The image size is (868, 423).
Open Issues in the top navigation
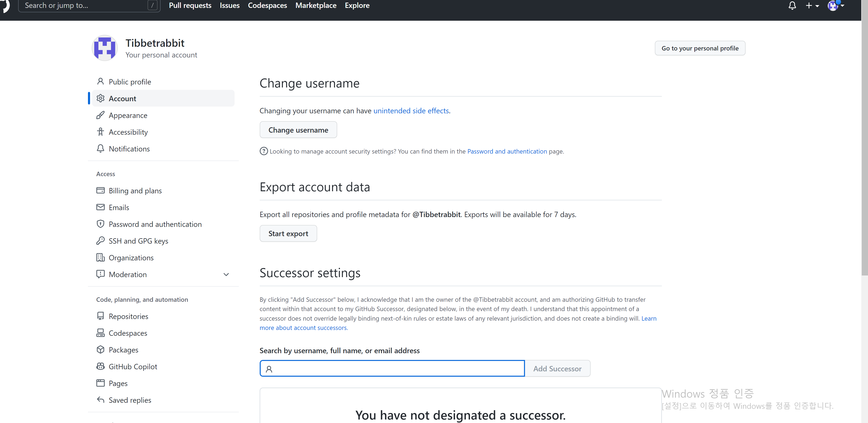point(229,5)
